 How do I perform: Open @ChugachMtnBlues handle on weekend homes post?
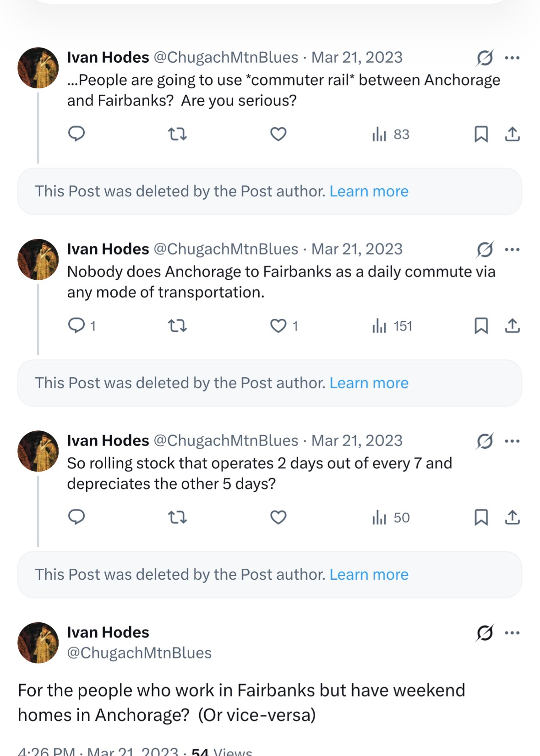(139, 653)
